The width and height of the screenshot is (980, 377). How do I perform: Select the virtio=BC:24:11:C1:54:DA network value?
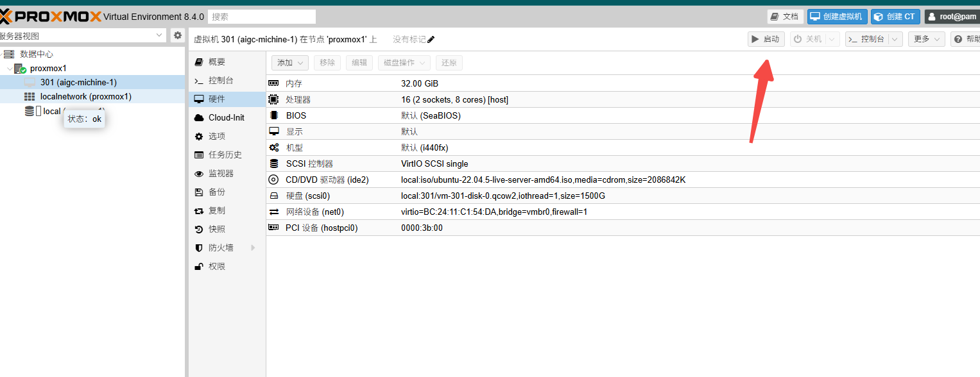coord(494,212)
